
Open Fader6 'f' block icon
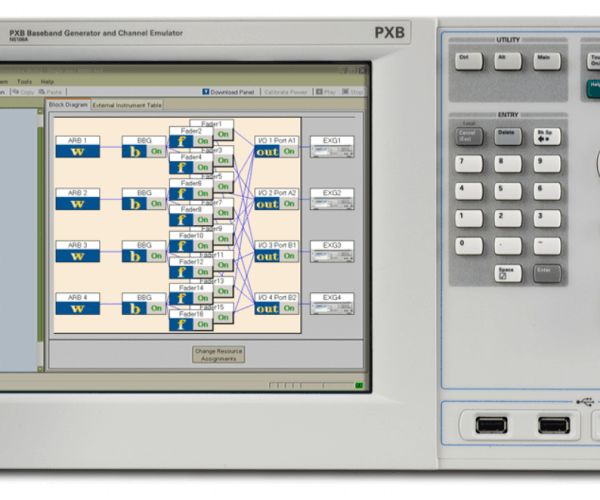tap(181, 194)
